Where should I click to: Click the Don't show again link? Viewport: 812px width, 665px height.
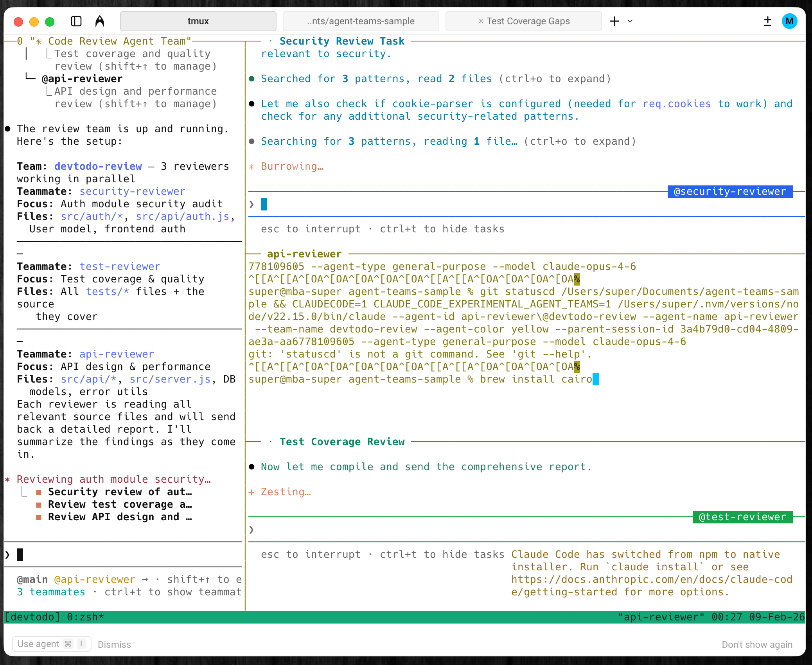click(x=757, y=644)
